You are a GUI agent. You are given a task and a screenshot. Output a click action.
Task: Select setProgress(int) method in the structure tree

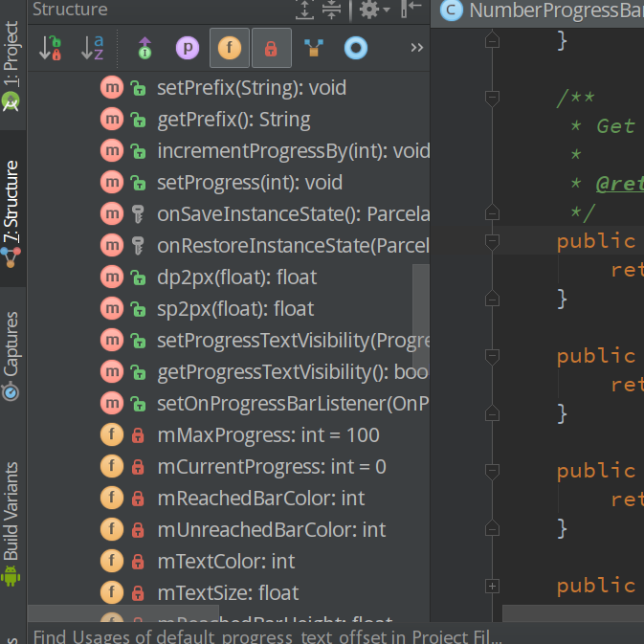249,183
